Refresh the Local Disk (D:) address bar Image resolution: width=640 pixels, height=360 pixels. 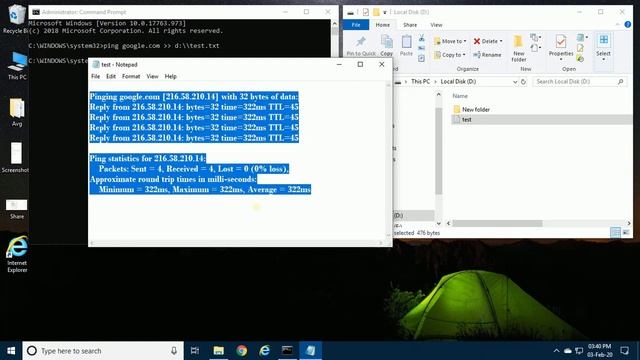(523, 82)
